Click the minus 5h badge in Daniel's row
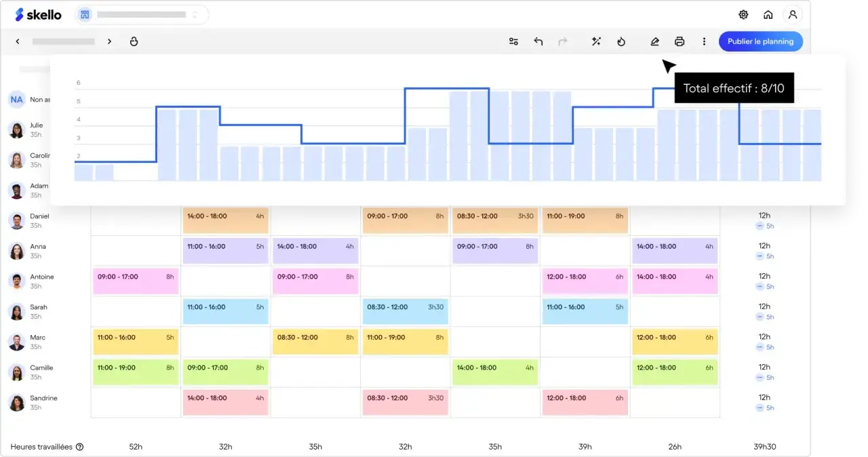Image resolution: width=868 pixels, height=457 pixels. (x=765, y=226)
